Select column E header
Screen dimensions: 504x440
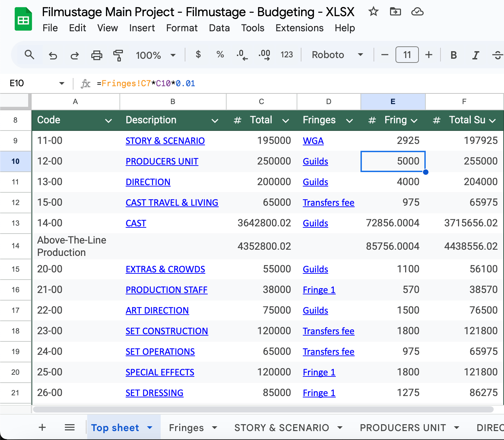coord(393,102)
